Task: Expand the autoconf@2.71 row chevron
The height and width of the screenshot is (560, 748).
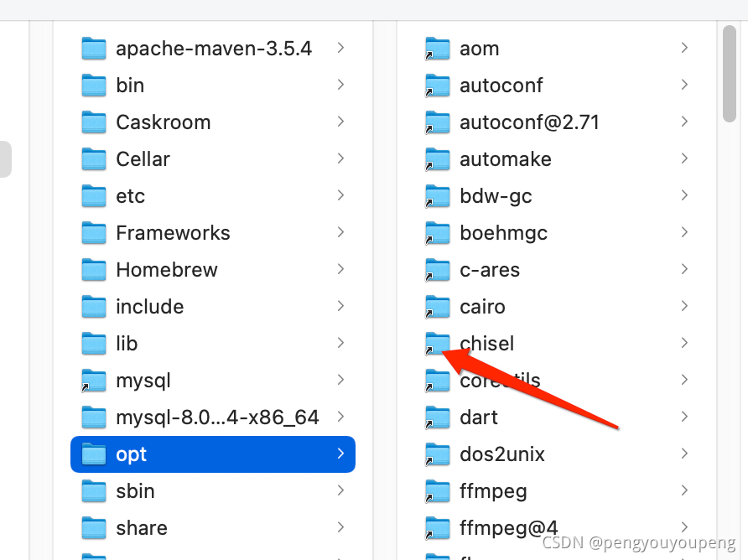Action: pyautogui.click(x=684, y=122)
